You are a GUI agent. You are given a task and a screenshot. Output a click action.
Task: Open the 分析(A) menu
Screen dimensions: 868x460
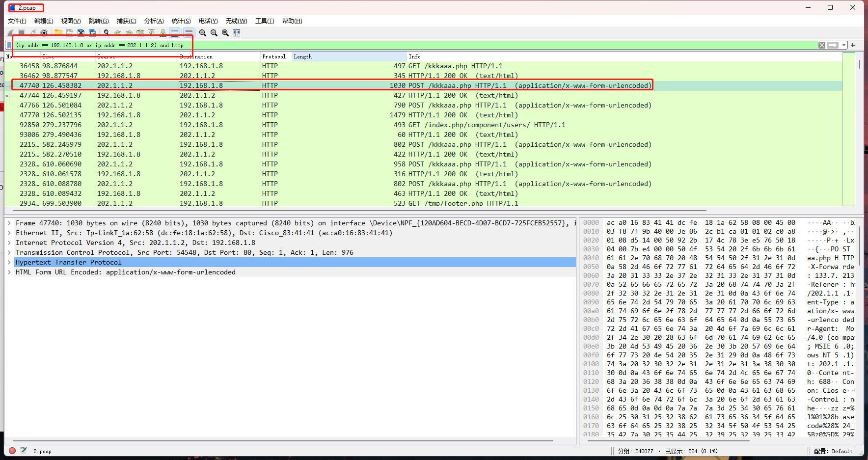[154, 21]
